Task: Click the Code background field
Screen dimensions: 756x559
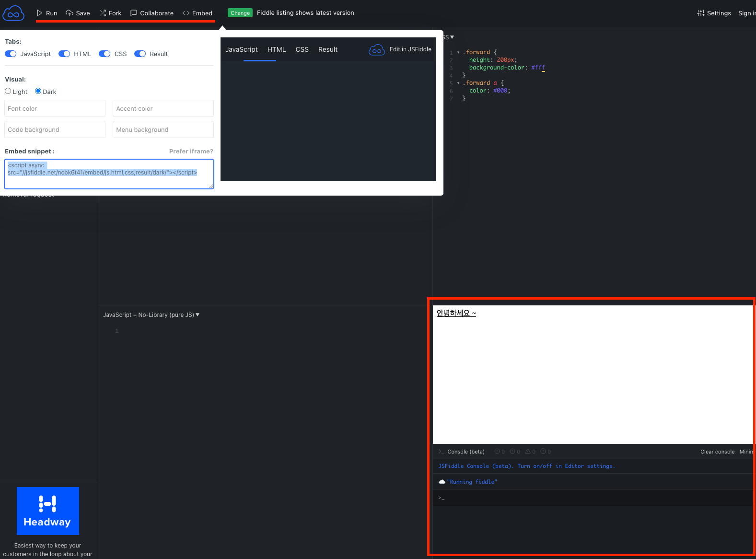Action: (55, 129)
